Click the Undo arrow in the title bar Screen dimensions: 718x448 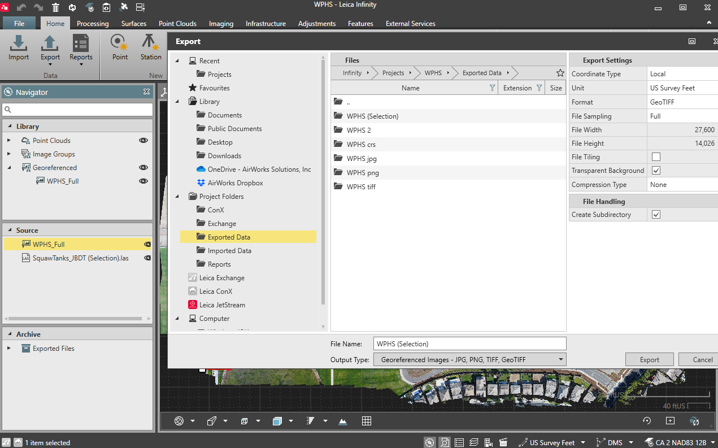22,7
